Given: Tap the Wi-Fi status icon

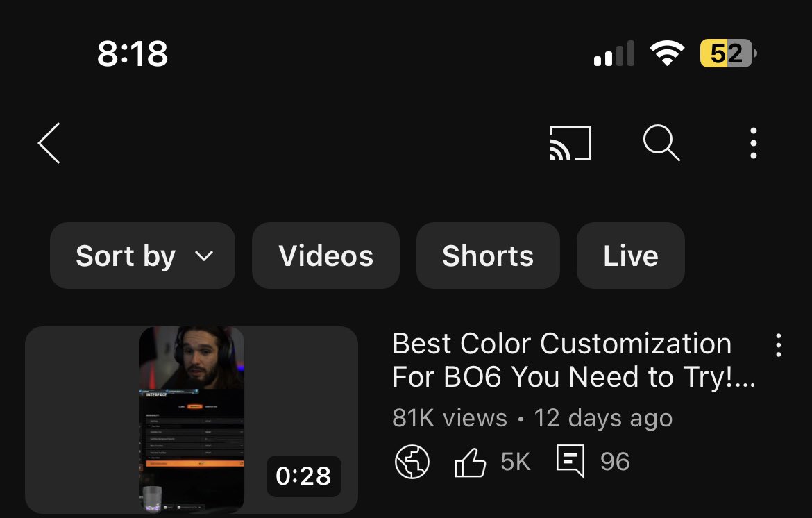Looking at the screenshot, I should point(667,53).
